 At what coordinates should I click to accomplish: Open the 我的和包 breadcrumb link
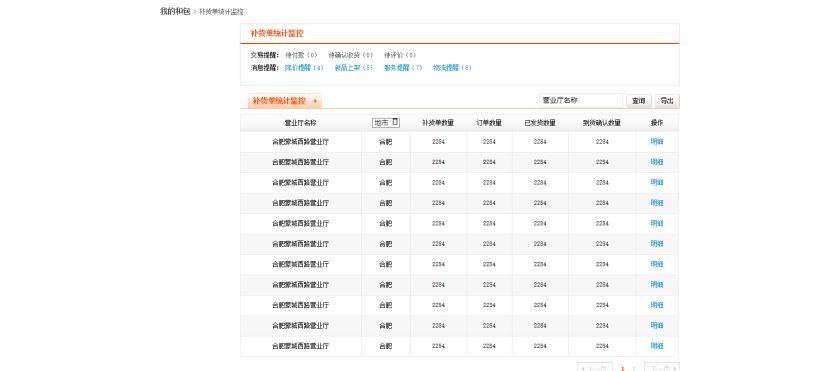pos(175,11)
